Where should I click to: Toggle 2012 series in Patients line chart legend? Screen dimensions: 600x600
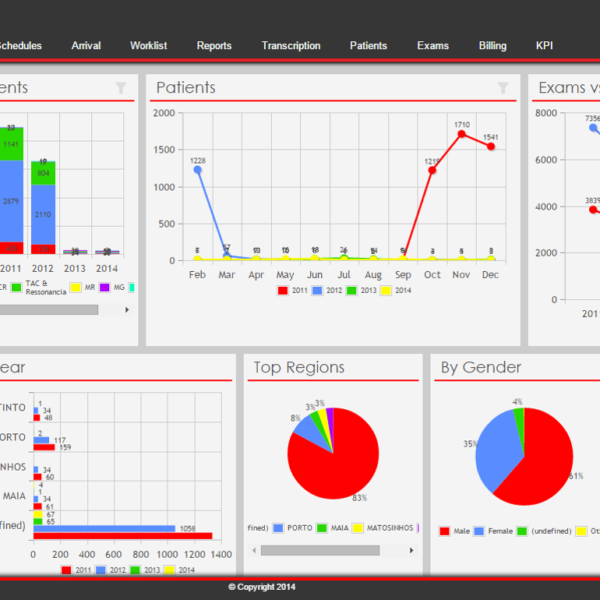(327, 290)
